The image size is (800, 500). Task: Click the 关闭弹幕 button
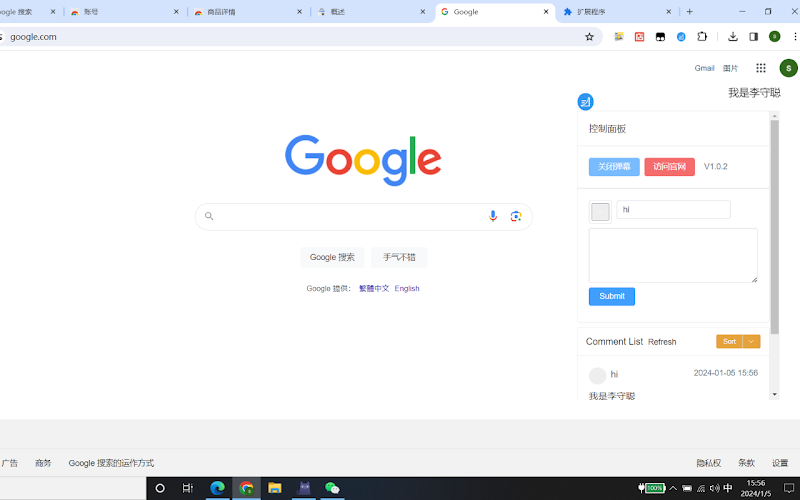point(614,167)
